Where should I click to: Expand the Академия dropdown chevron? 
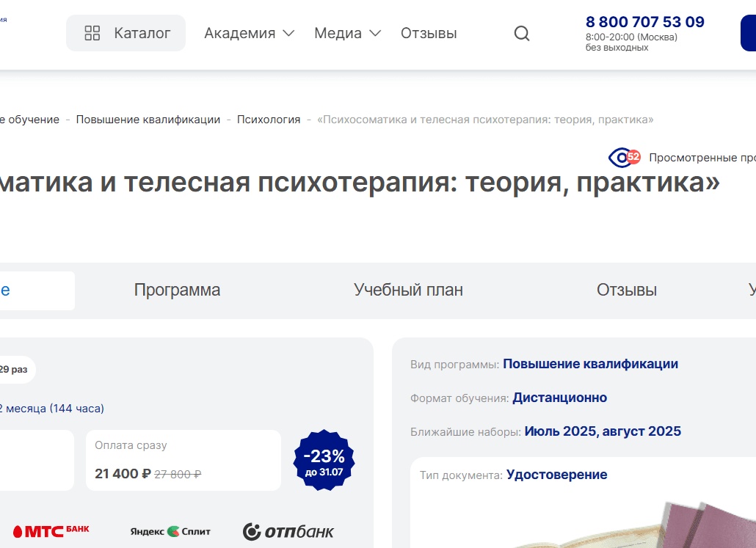[x=288, y=33]
